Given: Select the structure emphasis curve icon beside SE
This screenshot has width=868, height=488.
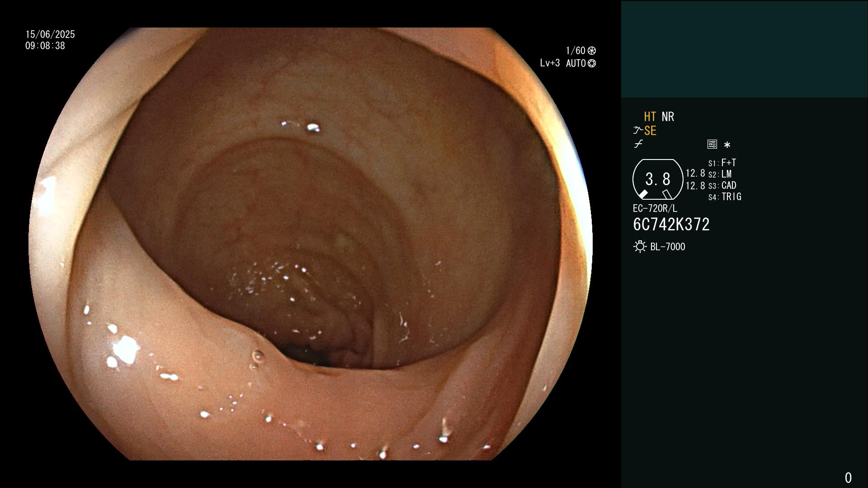Looking at the screenshot, I should [638, 131].
